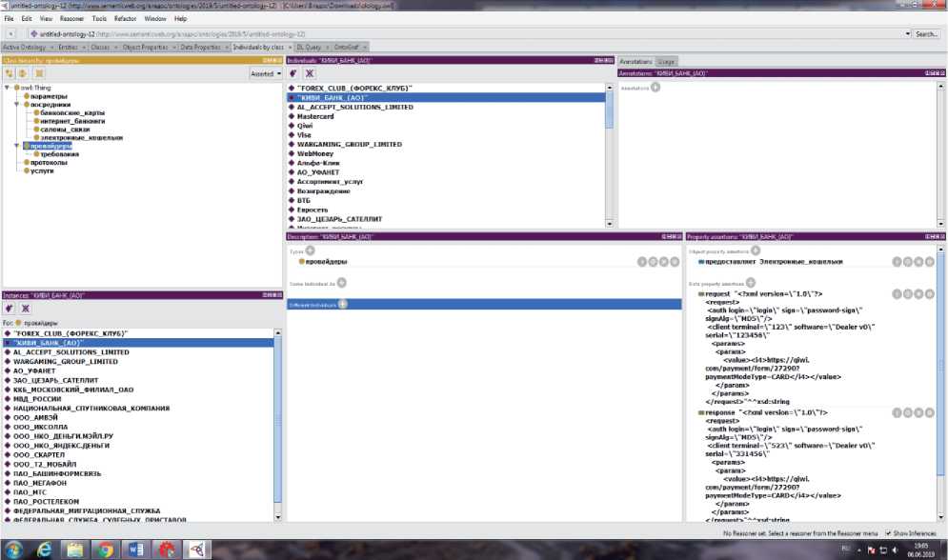Open the Refactor menu
Viewport: 948px width, 560px height.
pos(125,19)
